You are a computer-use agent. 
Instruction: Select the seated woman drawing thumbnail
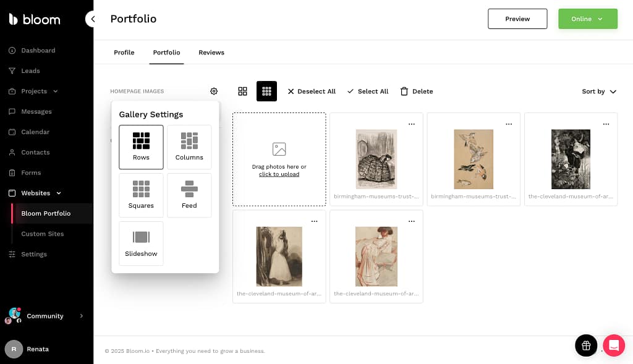pos(376,256)
